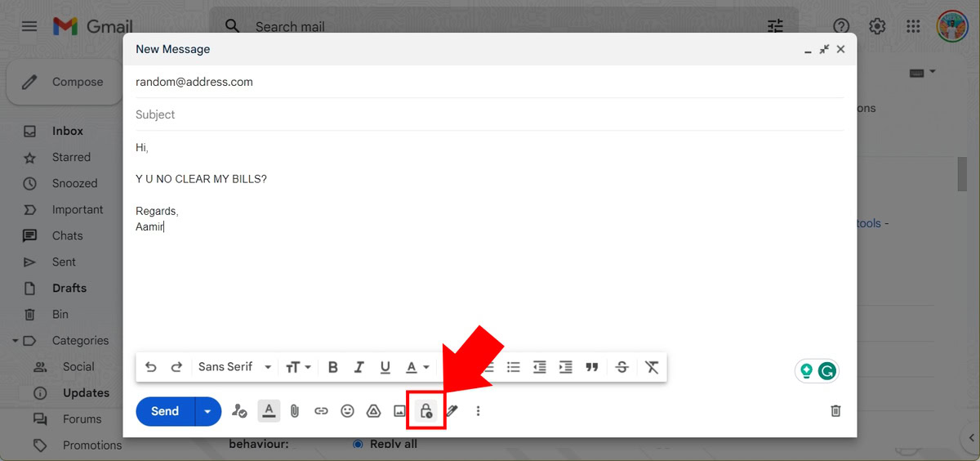Insert a link in message
980x461 pixels.
pyautogui.click(x=321, y=411)
